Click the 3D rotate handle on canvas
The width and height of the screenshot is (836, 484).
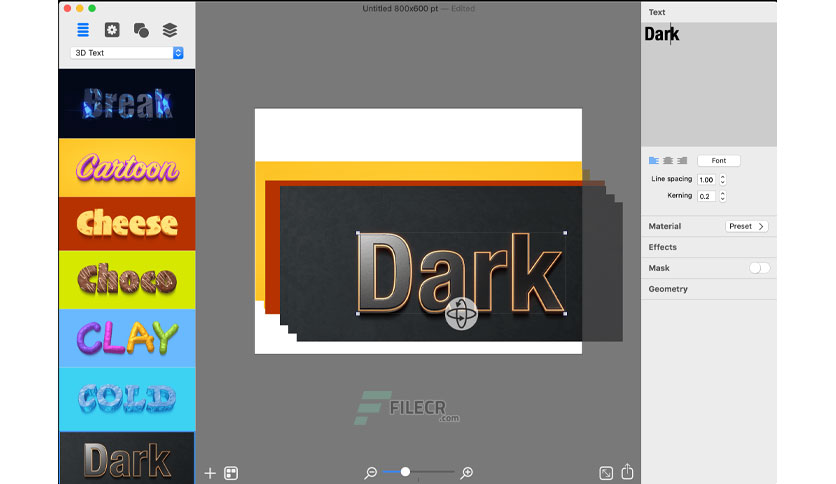tap(461, 313)
